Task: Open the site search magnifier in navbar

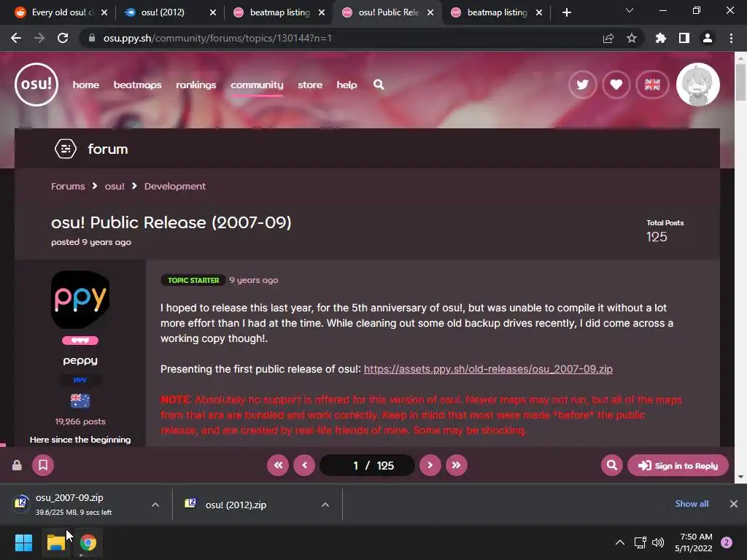Action: [379, 85]
